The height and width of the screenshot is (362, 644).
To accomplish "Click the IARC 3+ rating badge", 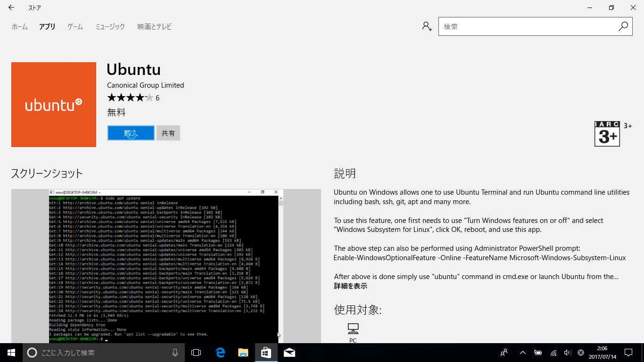I will [607, 134].
